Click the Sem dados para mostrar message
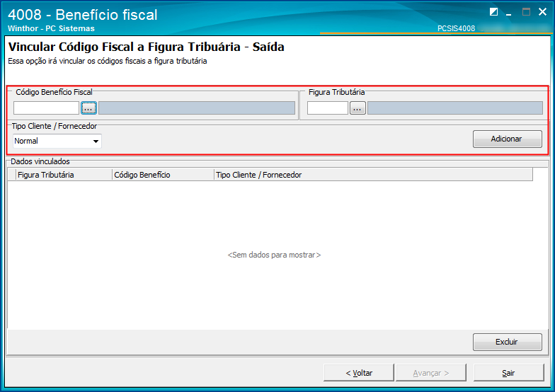Screen dimensions: 555x392 coord(274,255)
